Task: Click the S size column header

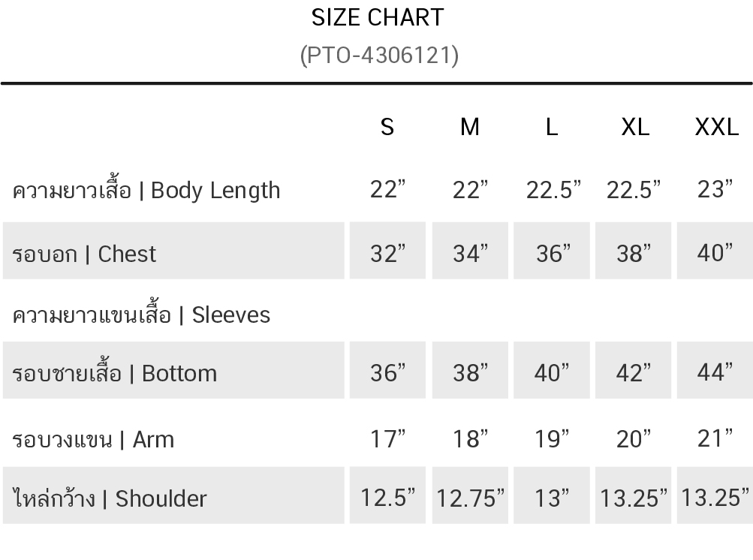Action: pos(387,127)
